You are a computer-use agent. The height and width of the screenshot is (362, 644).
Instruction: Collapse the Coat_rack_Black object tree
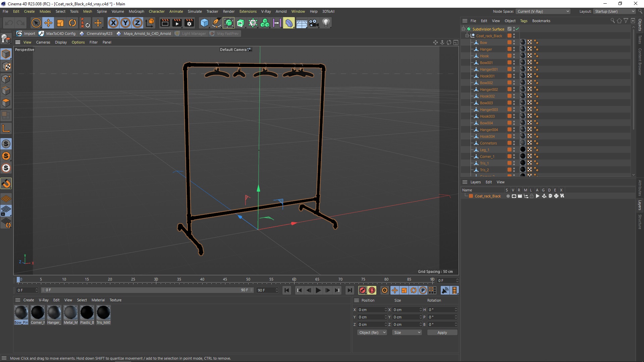[467, 36]
